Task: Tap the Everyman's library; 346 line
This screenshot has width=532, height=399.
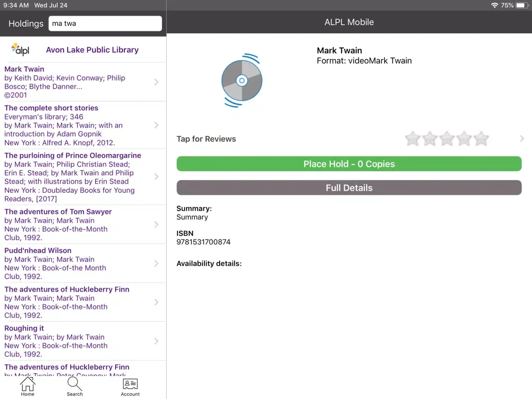Action: click(x=44, y=117)
